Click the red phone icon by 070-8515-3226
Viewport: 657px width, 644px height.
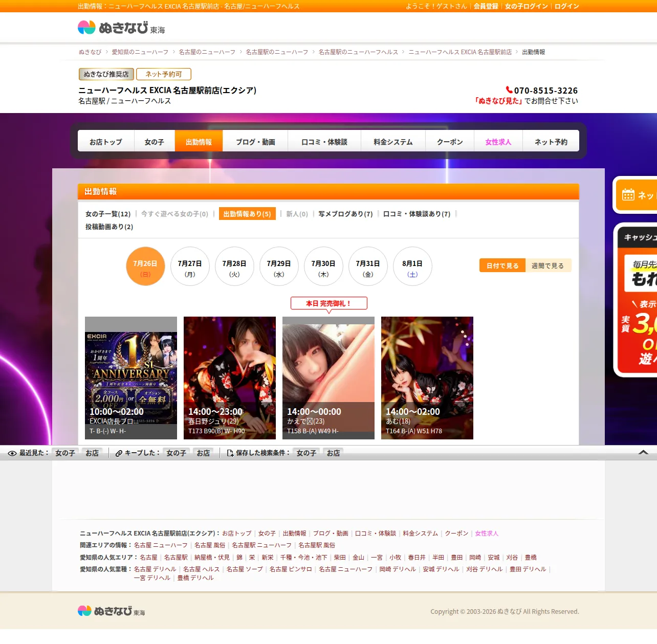coord(509,90)
